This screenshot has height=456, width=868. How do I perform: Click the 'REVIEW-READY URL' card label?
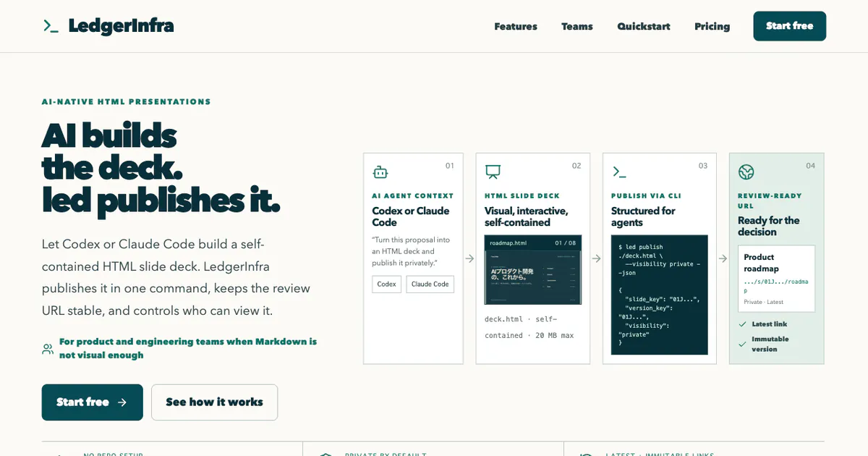tap(770, 201)
